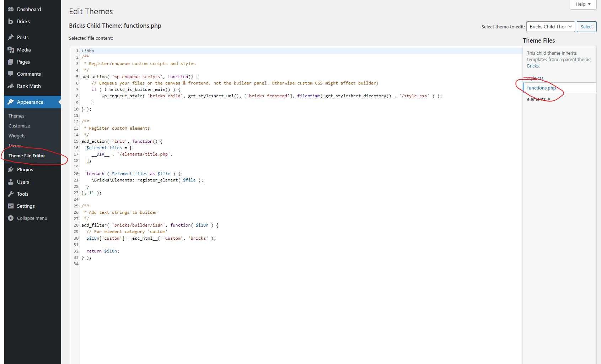
Task: Click the wp_enqueue_style code line
Action: [x=272, y=96]
